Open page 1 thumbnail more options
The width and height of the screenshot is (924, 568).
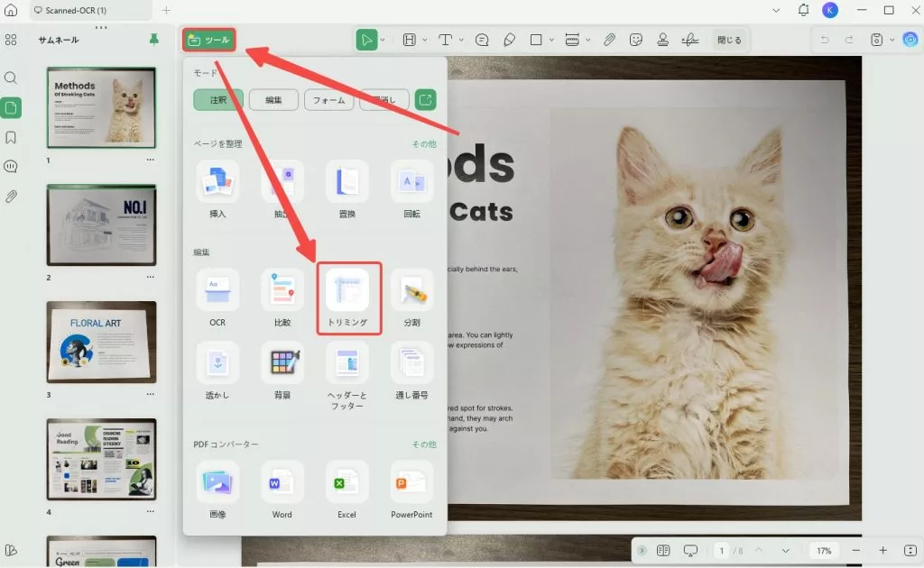[x=151, y=160]
